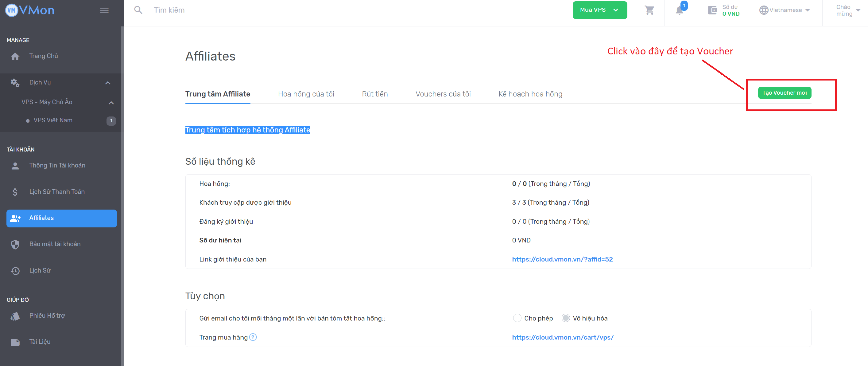Select the Vô hiệu hóa radio option
Image resolution: width=868 pixels, height=366 pixels.
pyautogui.click(x=565, y=318)
